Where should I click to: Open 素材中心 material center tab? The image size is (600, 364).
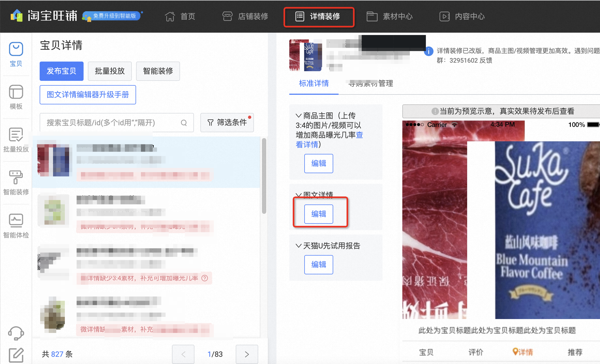tap(389, 16)
